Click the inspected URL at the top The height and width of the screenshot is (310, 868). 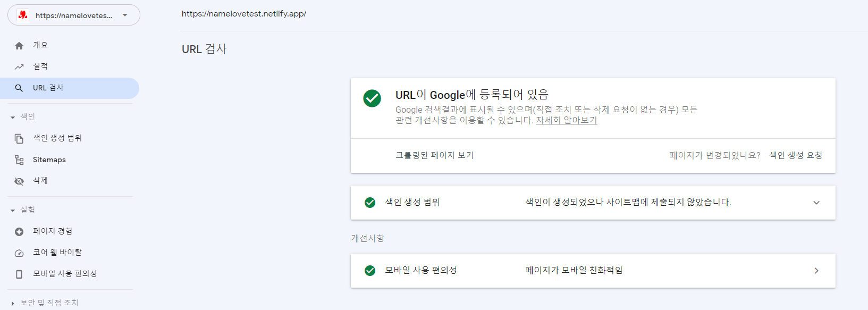(244, 14)
